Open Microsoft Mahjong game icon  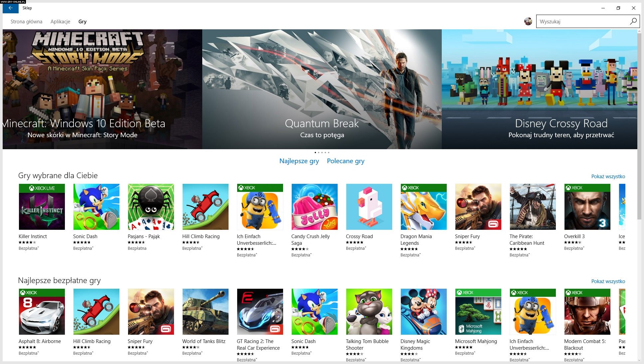coord(478,312)
